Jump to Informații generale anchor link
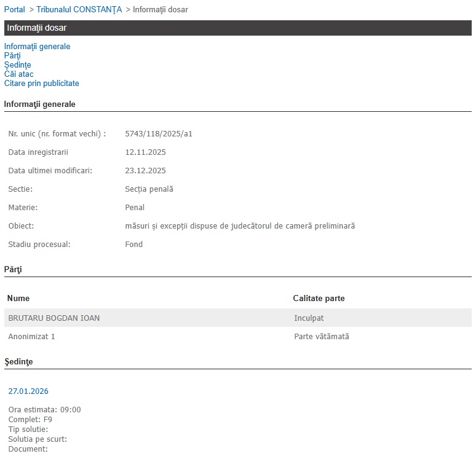 [x=37, y=47]
